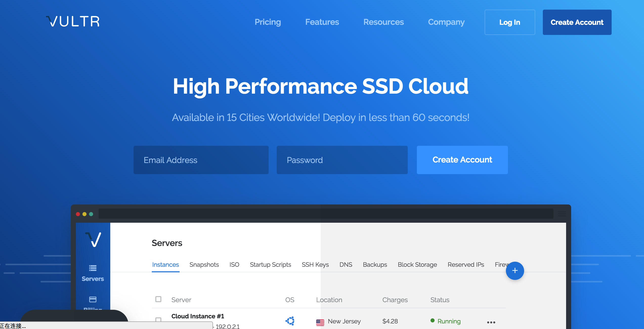
Task: Focus the Email Address field
Action: [201, 160]
